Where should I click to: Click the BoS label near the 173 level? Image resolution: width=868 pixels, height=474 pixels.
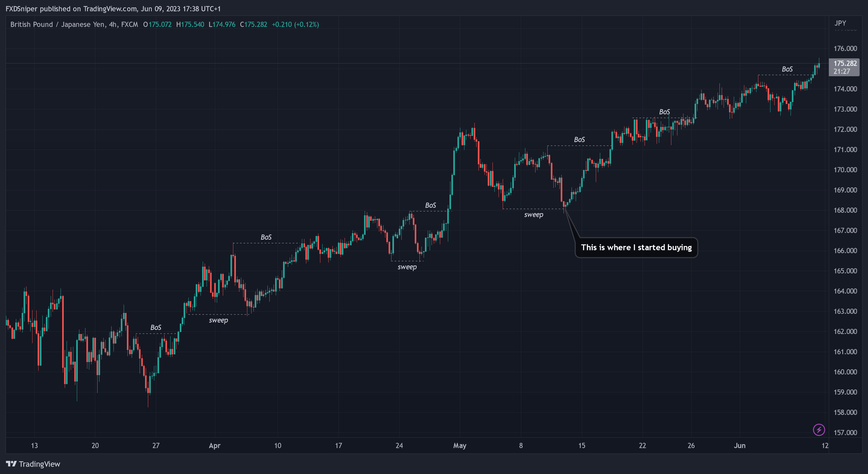[664, 112]
